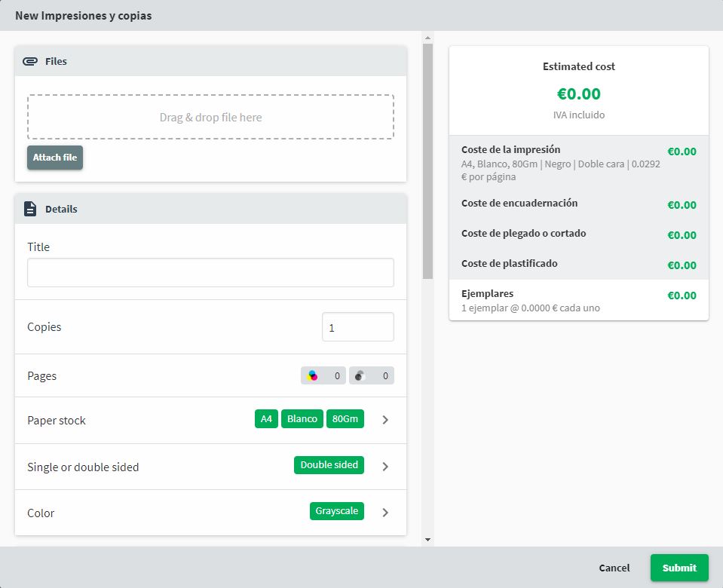
Task: Click the Grayscale color tag
Action: click(336, 511)
